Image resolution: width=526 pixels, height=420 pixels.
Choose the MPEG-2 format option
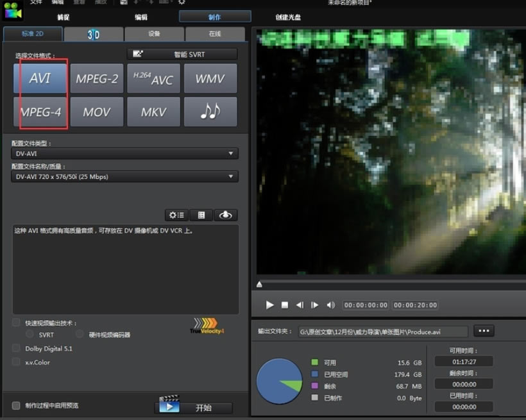(x=97, y=78)
